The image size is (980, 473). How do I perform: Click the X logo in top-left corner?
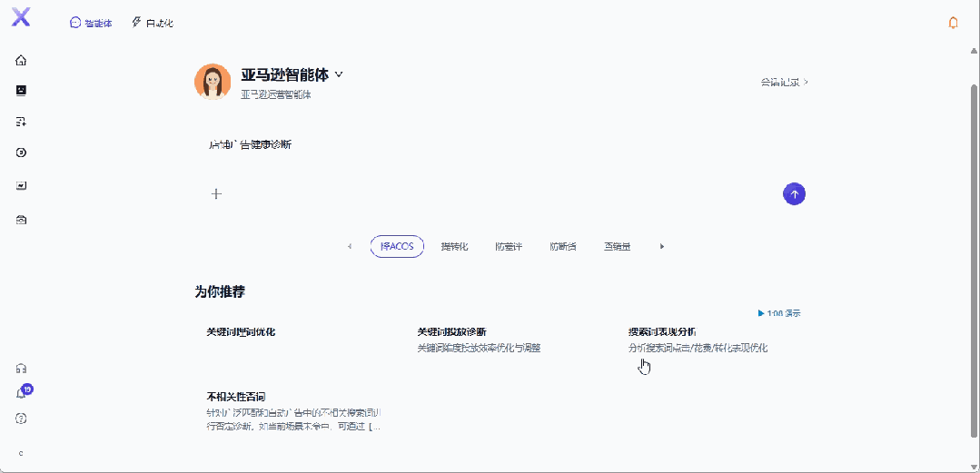21,17
